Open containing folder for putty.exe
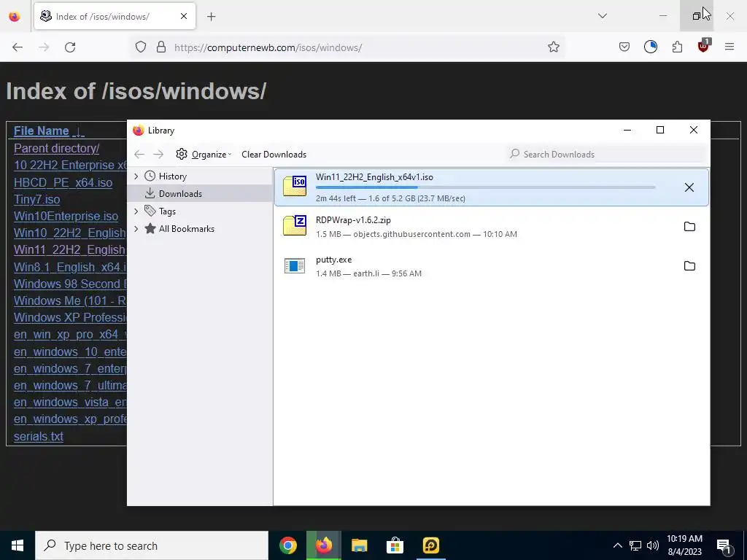Screen dimensions: 747x560 (689, 265)
